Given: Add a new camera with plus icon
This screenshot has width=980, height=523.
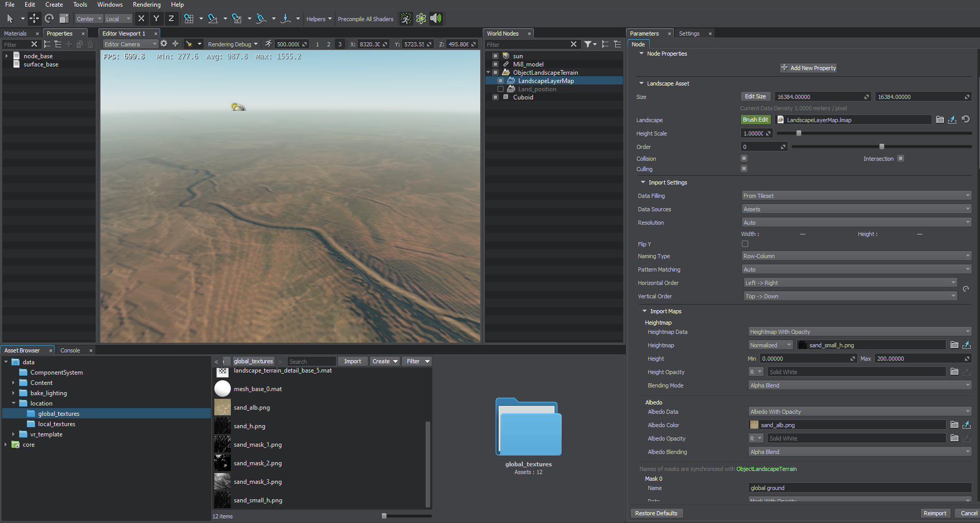Looking at the screenshot, I should tap(175, 44).
